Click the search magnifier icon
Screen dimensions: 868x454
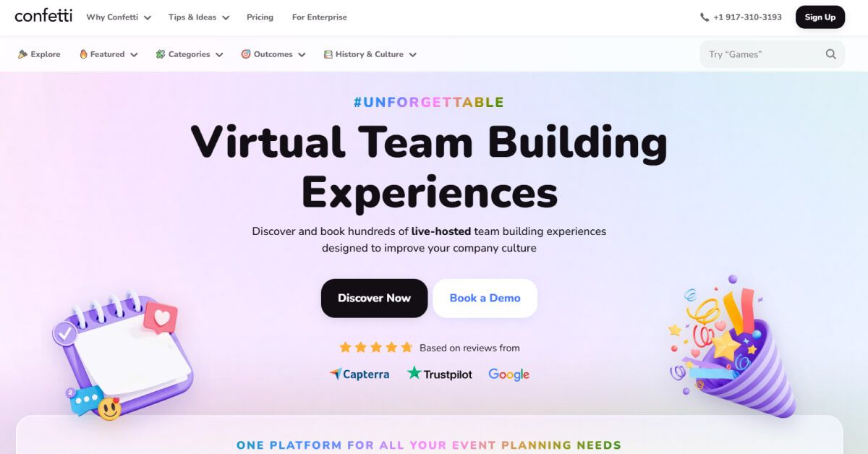click(830, 53)
